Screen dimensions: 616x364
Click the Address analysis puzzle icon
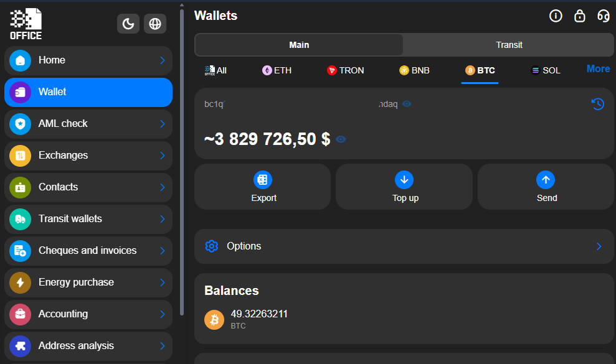coord(20,347)
